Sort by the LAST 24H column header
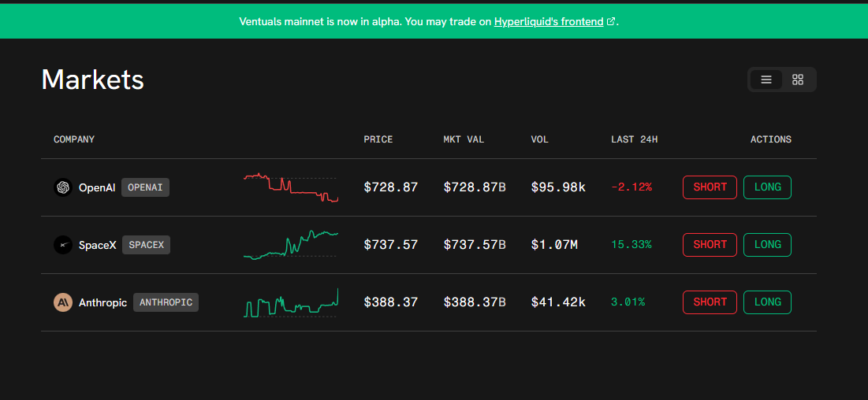 634,139
